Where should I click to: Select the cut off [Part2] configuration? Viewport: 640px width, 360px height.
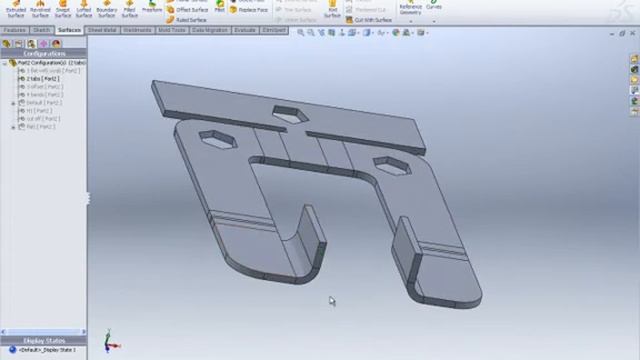coord(39,119)
